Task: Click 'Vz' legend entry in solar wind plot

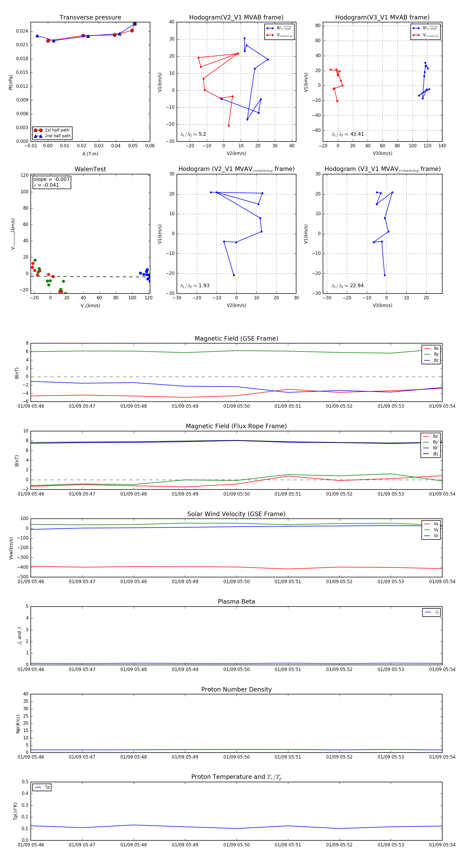Action: 431,536
